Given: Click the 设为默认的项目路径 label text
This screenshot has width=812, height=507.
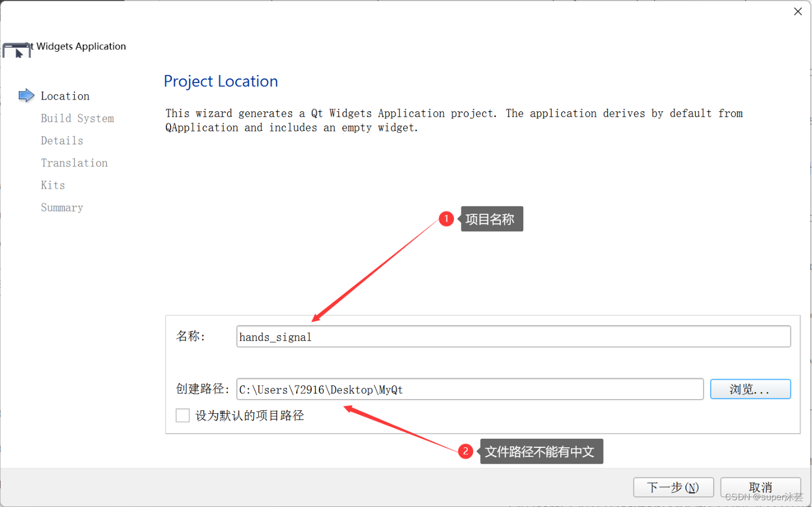Looking at the screenshot, I should click(249, 415).
